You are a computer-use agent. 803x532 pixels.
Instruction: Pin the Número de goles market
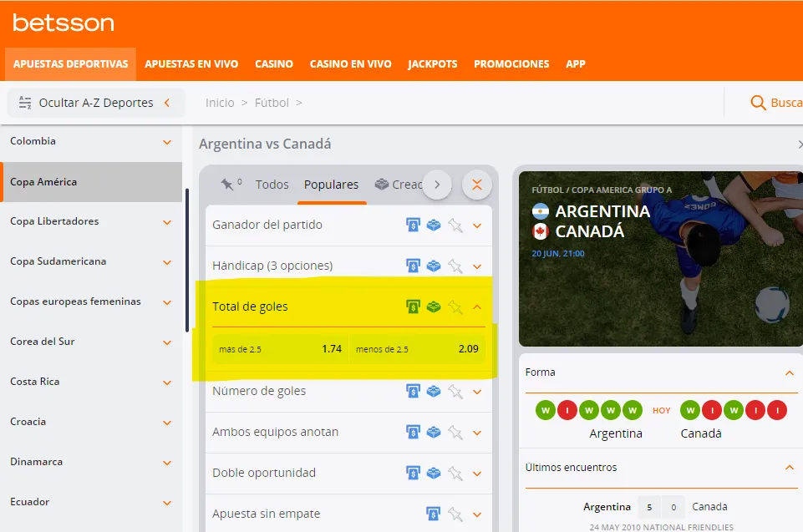[455, 391]
